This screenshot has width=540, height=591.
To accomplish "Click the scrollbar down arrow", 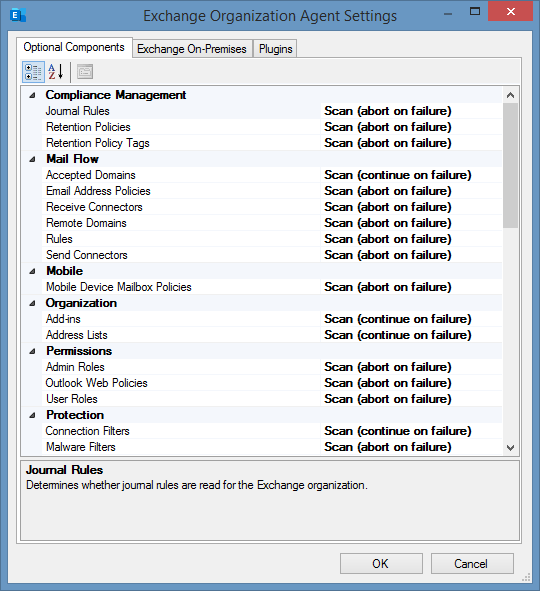I will click(x=511, y=447).
